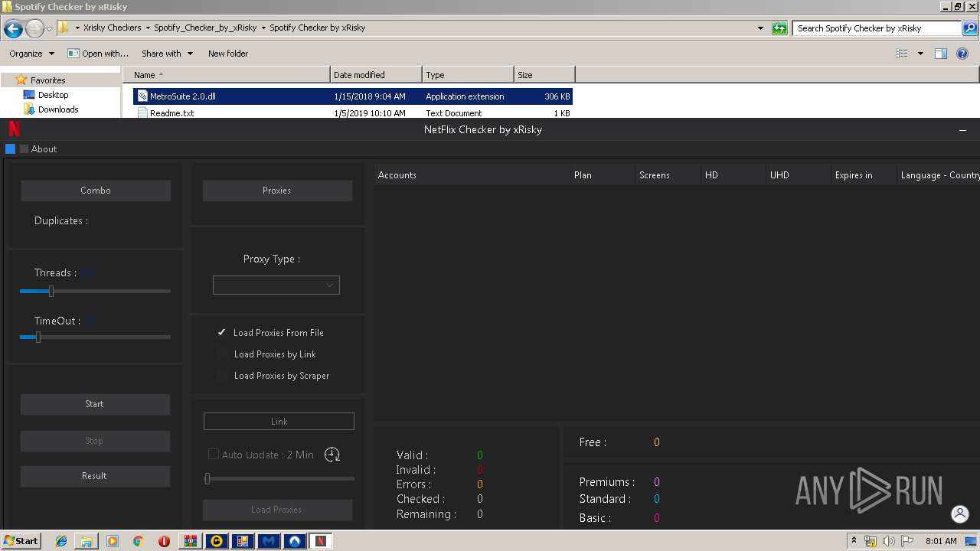Open the Result button
Screen dimensions: 980x551
[x=94, y=476]
